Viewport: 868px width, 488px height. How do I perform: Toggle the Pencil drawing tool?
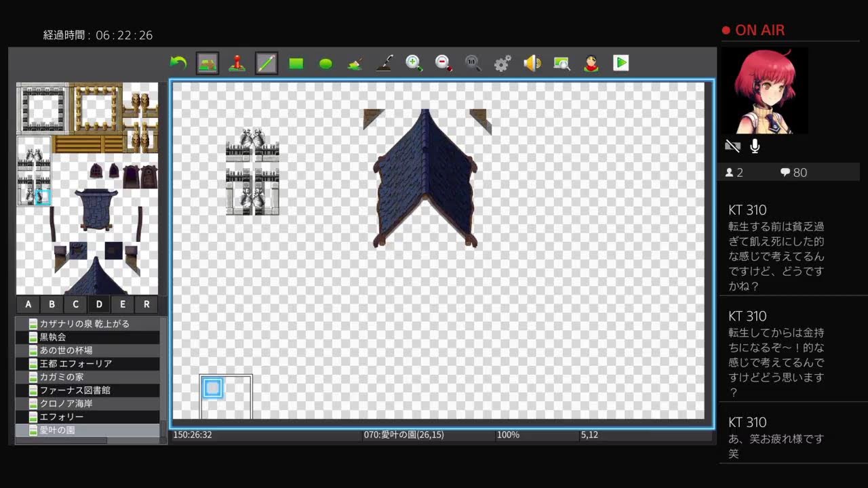click(x=267, y=63)
